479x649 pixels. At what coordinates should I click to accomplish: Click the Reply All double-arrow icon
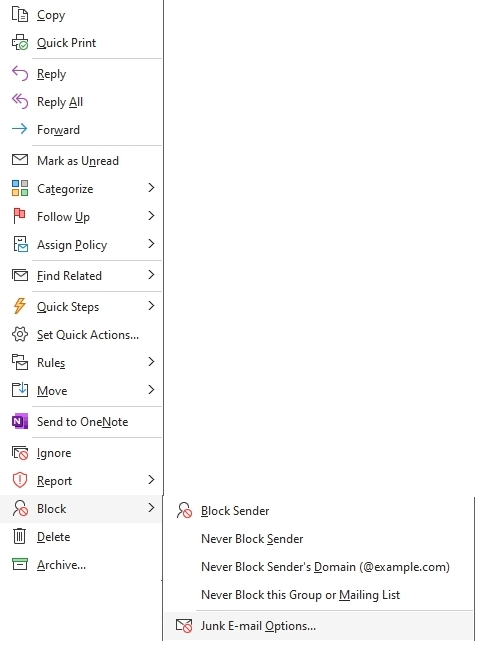[19, 101]
